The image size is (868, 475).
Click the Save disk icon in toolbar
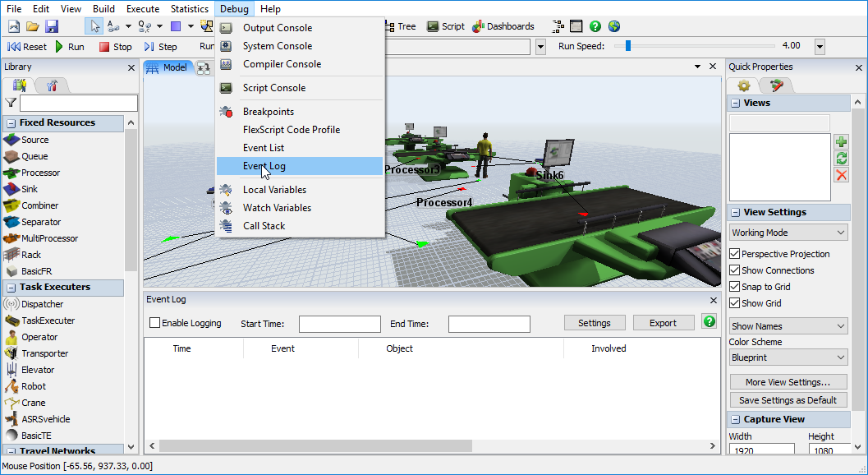pyautogui.click(x=51, y=26)
